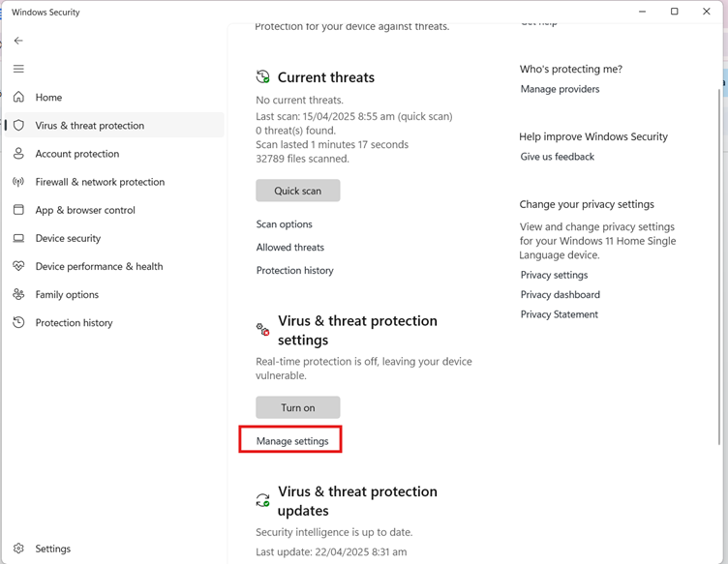
Task: Click '32789 files scanned.' text
Action: 302,159
